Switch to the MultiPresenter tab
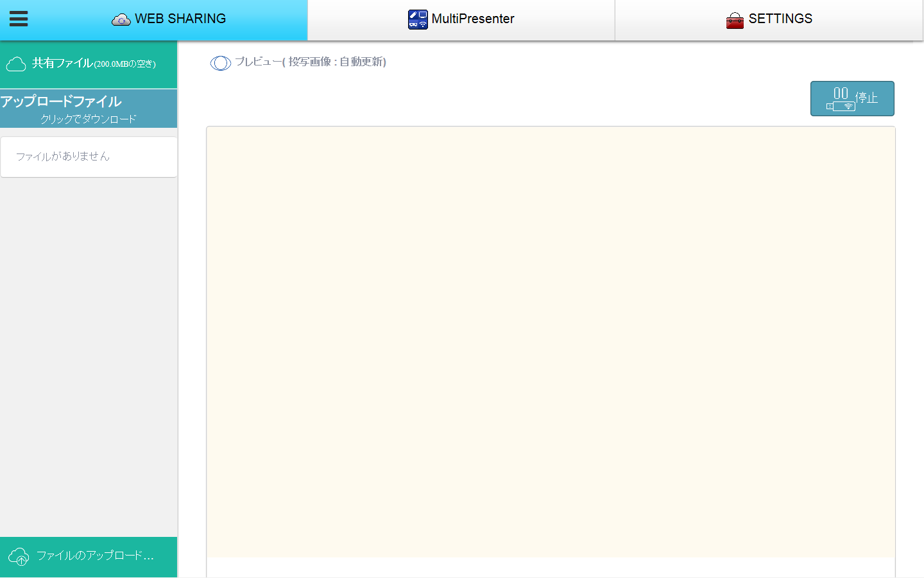924x578 pixels. 472,19
